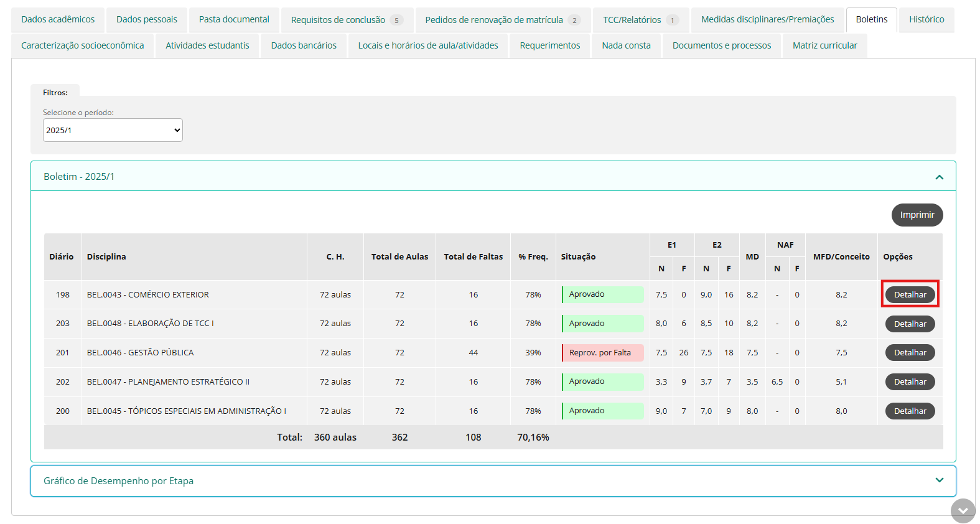This screenshot has height=524, width=980.
Task: Click the scroll-down circular arrow icon
Action: 963,511
